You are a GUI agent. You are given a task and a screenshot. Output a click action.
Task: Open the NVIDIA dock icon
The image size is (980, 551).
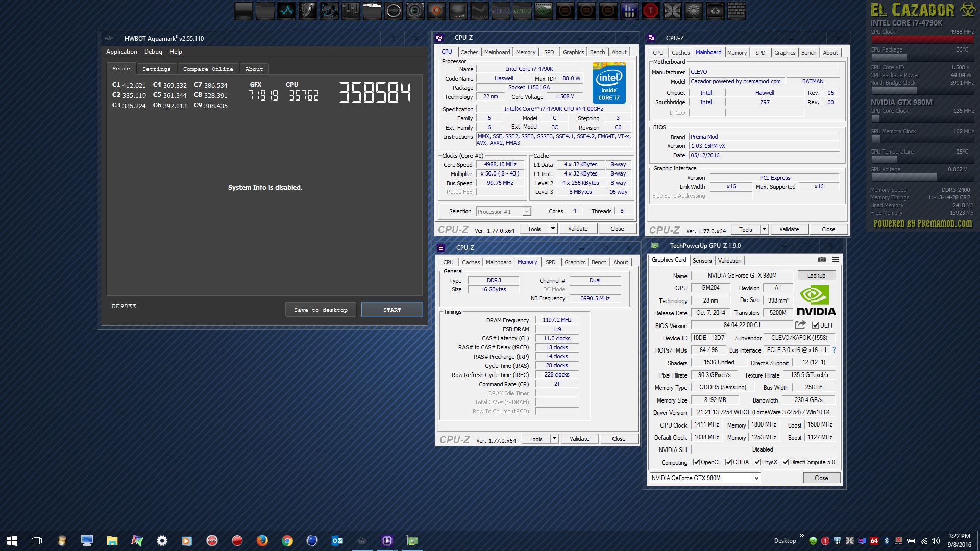(x=544, y=11)
